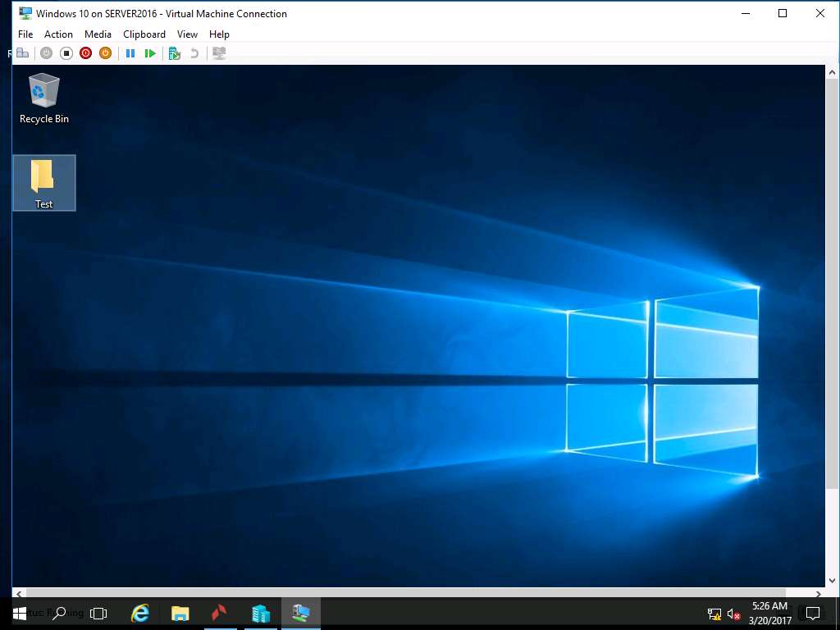840x630 pixels.
Task: Click the horizontal scrollbar right arrow
Action: pyautogui.click(x=818, y=593)
